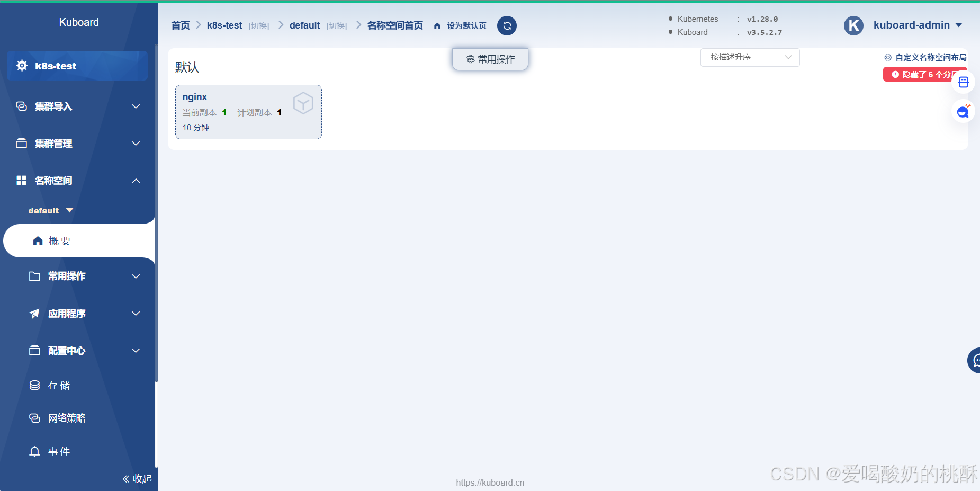Click the K user avatar icon

[x=853, y=25]
